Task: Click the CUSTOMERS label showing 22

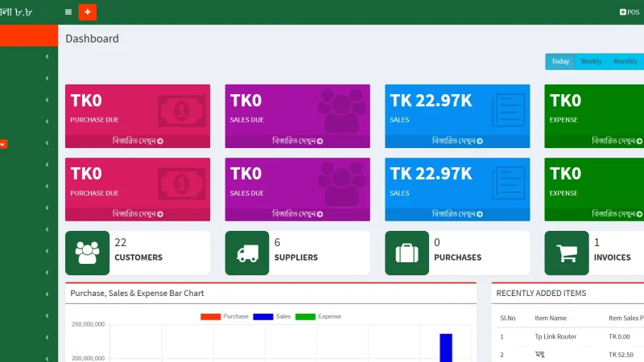Action: tap(138, 257)
